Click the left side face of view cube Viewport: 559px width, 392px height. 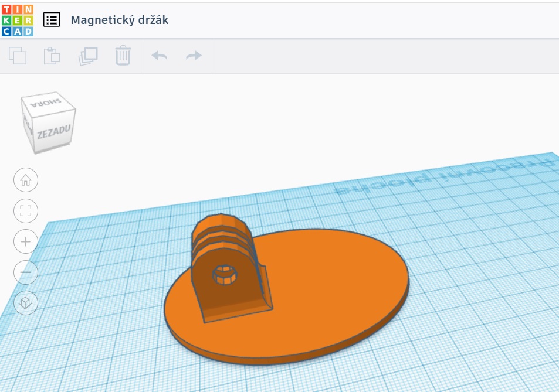point(28,126)
